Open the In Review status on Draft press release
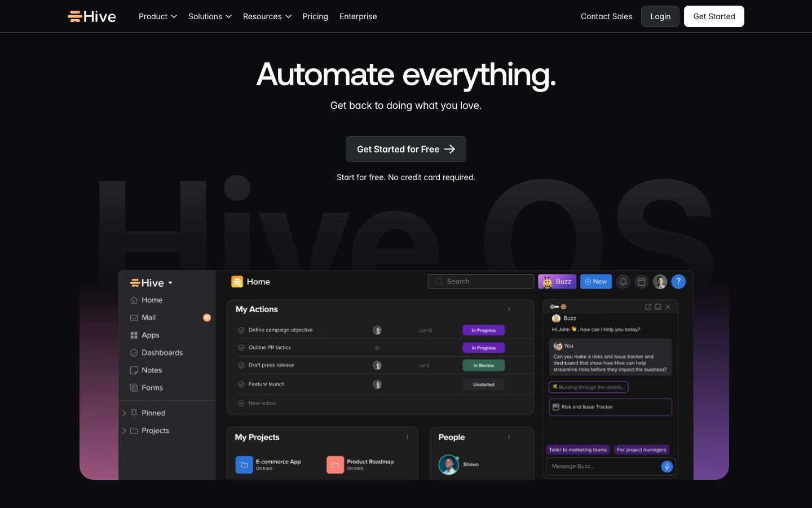The height and width of the screenshot is (508, 812). (484, 366)
